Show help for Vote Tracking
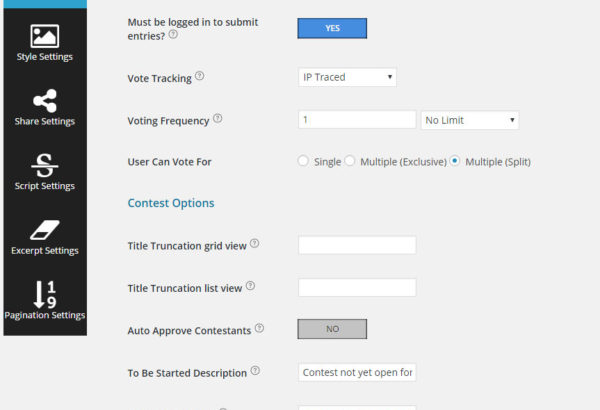Image resolution: width=600 pixels, height=410 pixels. coord(199,76)
